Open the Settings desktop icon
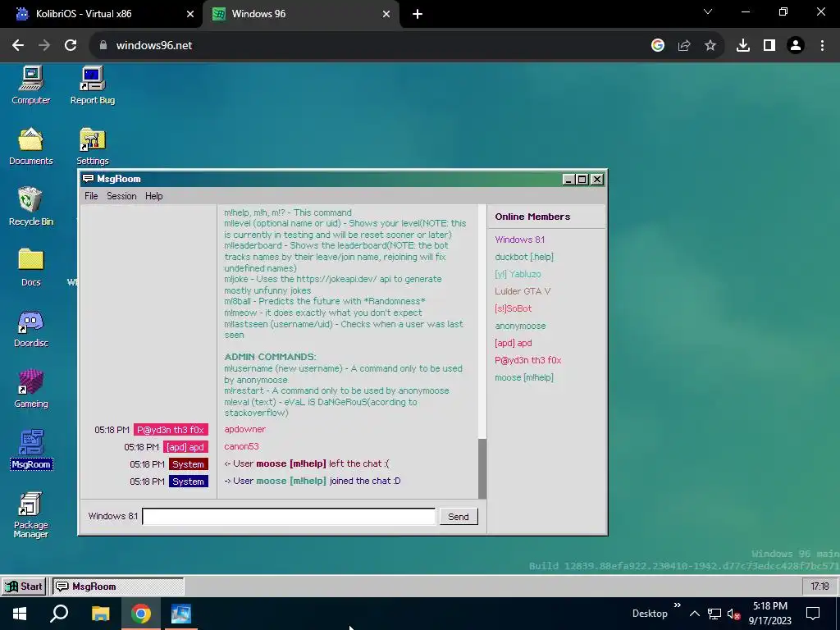This screenshot has width=840, height=630. tap(92, 146)
